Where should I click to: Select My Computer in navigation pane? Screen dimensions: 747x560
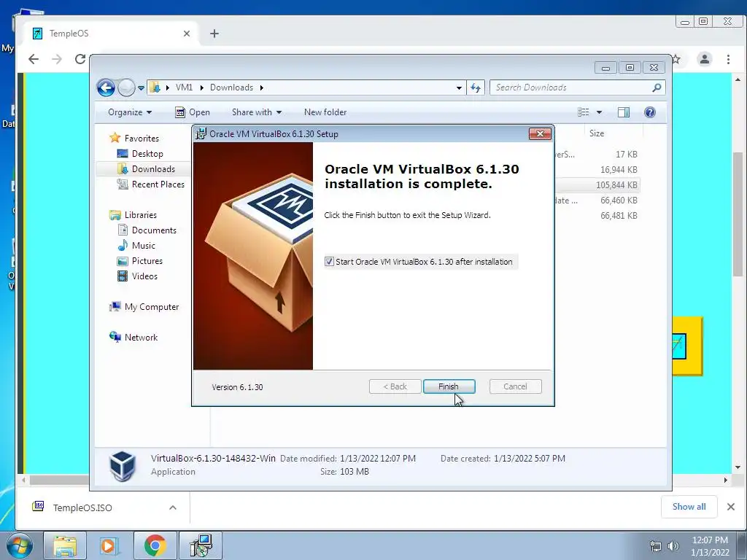point(152,307)
